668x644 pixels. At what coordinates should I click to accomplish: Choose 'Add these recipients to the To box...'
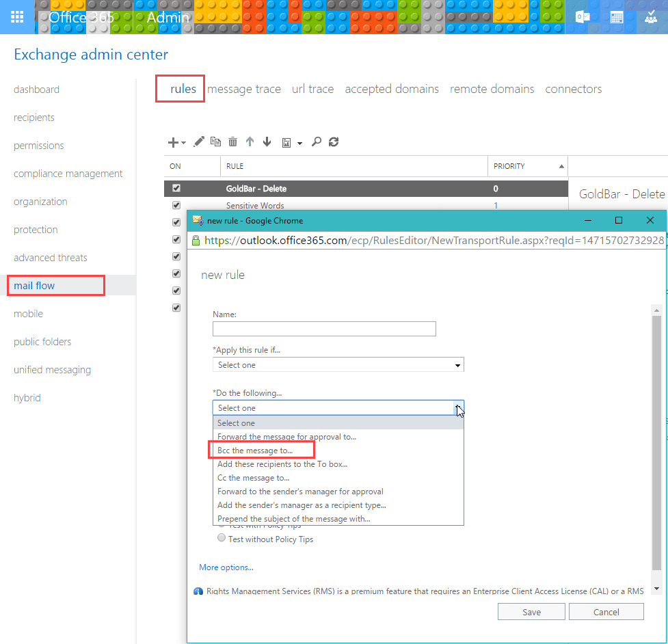point(338,464)
